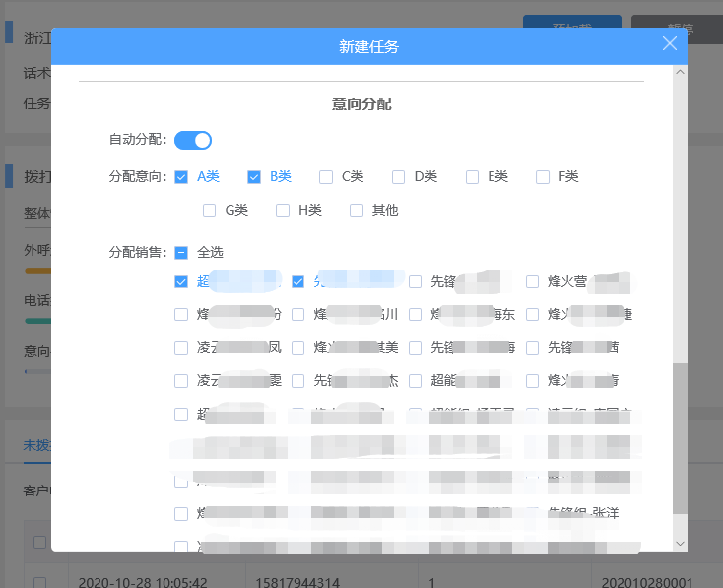Click the 新建任务 dialog title bar
Screen dimensions: 723x588
tap(368, 46)
